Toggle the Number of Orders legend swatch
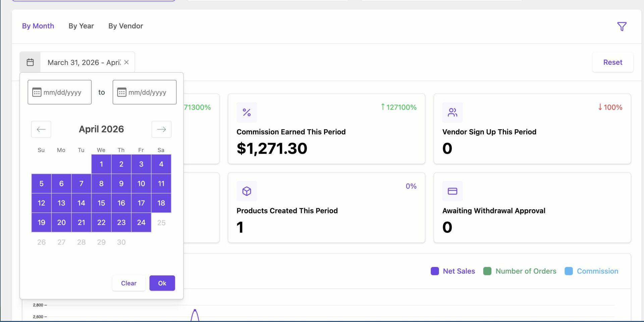Screen dimensions: 644x322 click(487, 271)
